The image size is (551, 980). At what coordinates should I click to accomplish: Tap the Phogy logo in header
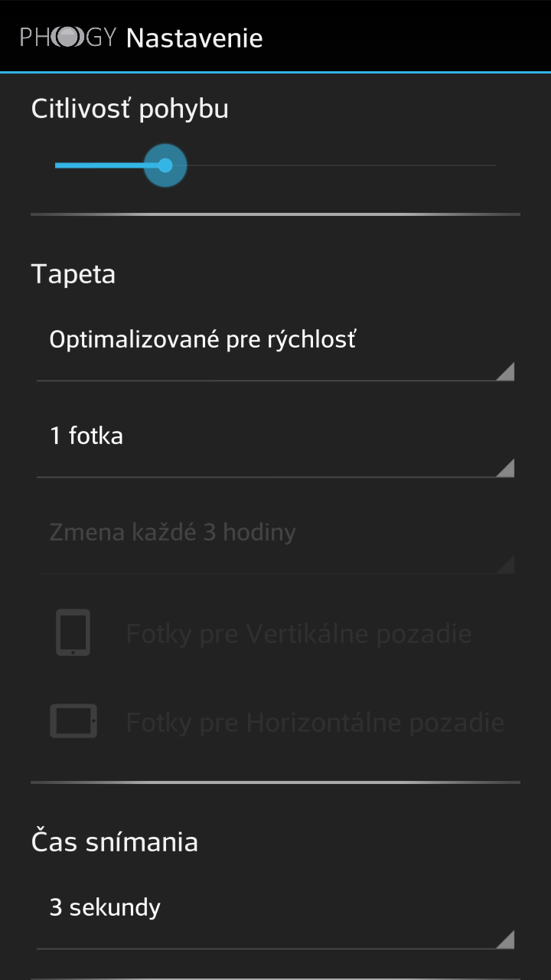click(67, 37)
